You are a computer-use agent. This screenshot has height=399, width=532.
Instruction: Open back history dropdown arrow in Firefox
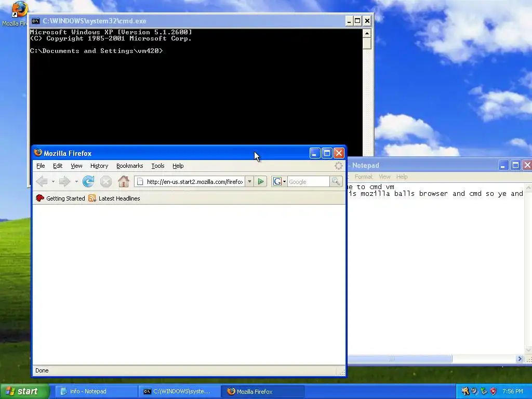pos(53,182)
